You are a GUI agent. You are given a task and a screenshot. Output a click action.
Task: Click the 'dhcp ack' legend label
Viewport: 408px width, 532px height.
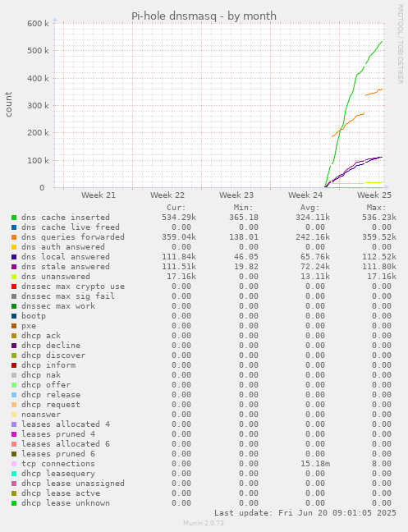tap(41, 336)
